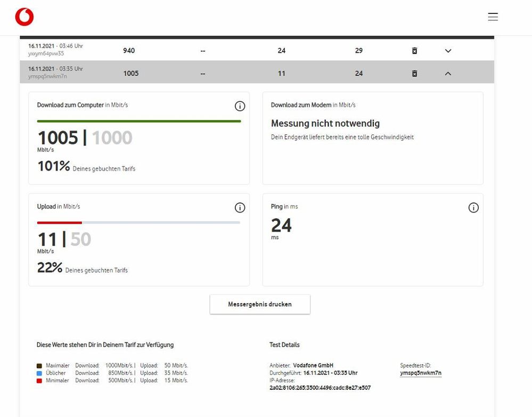Image resolution: width=532 pixels, height=417 pixels.
Task: Click the Dein Endgerät liefert bereits text
Action: (342, 137)
